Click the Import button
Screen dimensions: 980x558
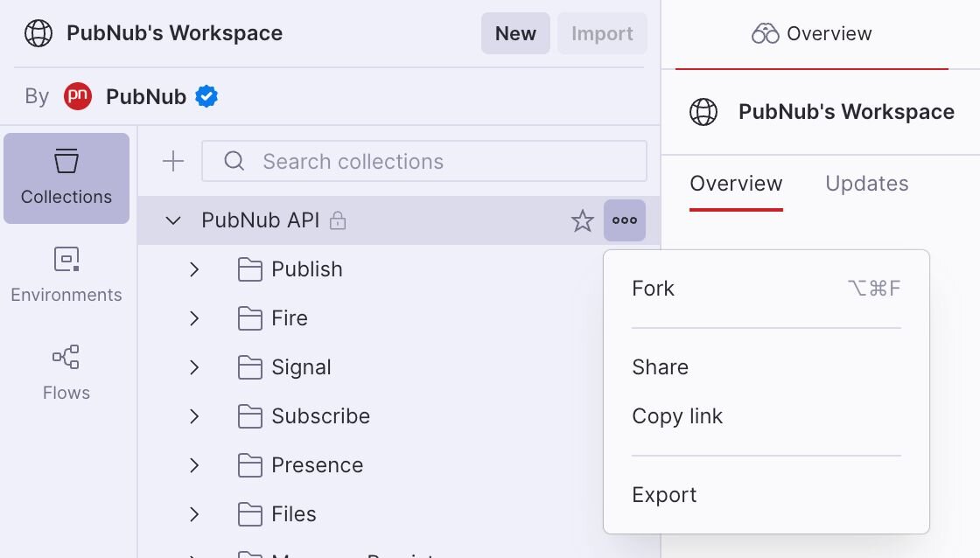pyautogui.click(x=603, y=33)
